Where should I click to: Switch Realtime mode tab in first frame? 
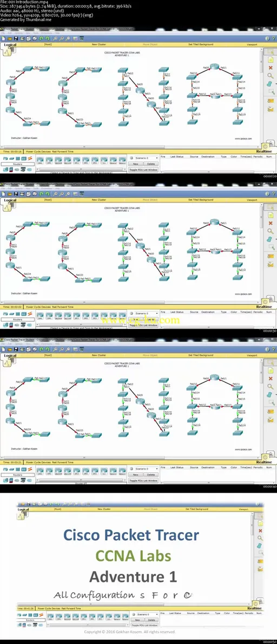pos(264,152)
